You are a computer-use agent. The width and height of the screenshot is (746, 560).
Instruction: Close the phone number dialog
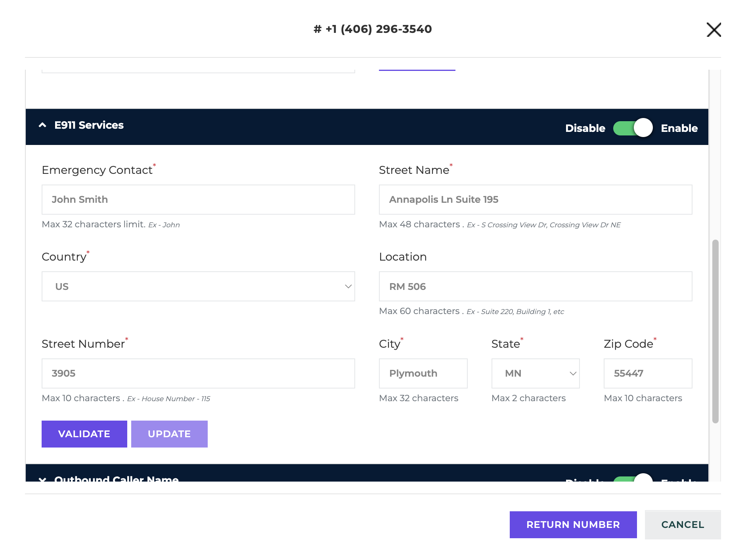tap(713, 30)
